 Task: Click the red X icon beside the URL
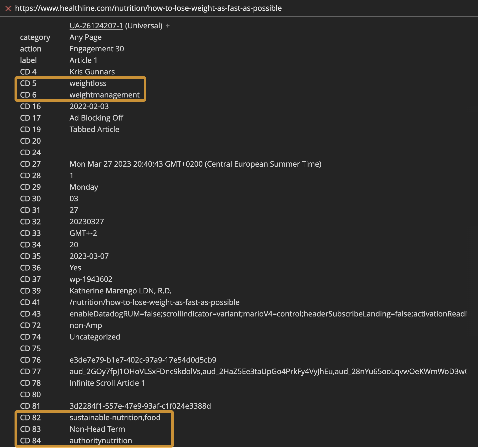click(8, 9)
